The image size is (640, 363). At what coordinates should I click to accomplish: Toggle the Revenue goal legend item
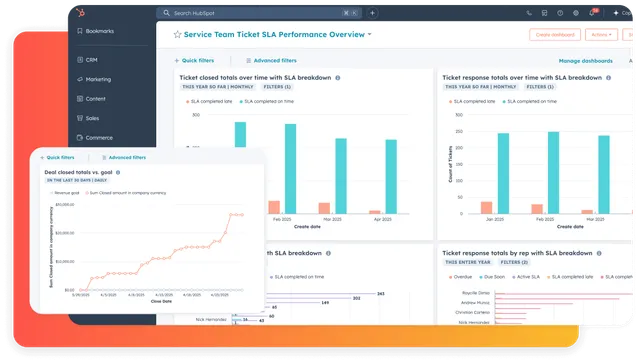pos(64,193)
